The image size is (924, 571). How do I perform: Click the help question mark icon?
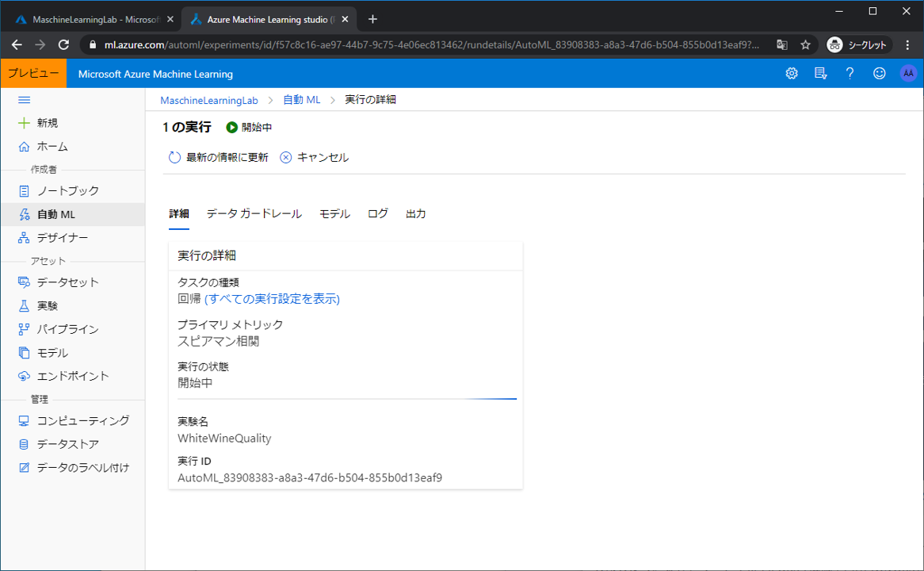coord(850,74)
